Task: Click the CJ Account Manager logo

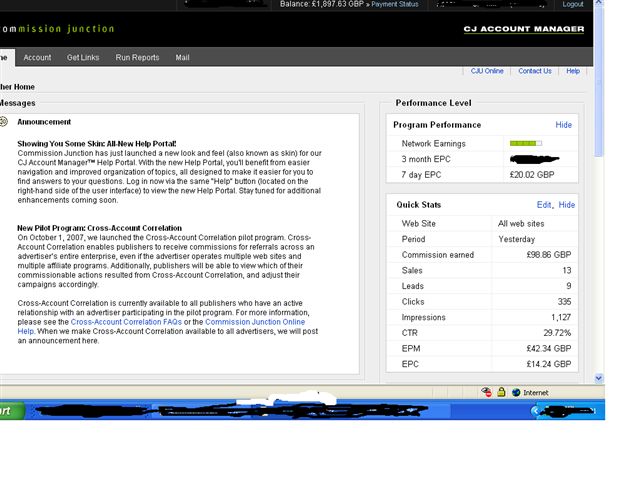Action: point(524,29)
